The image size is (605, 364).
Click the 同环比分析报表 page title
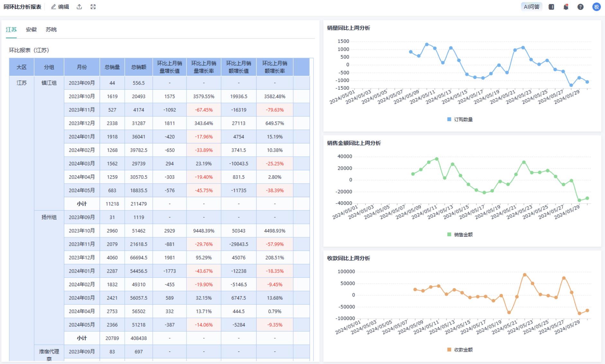23,7
